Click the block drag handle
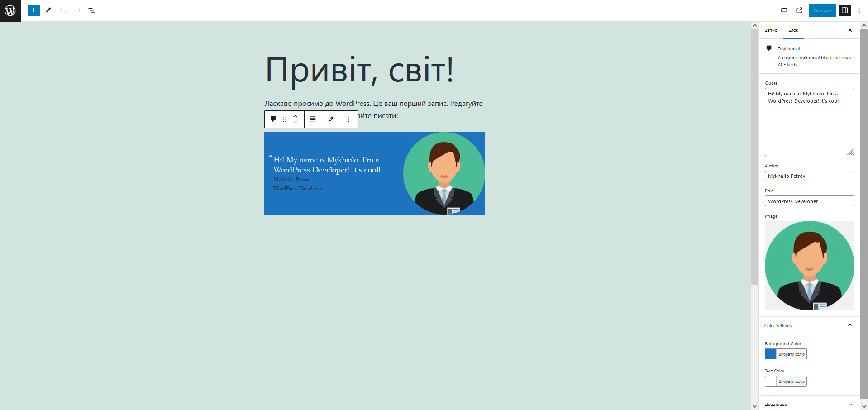 [x=284, y=119]
